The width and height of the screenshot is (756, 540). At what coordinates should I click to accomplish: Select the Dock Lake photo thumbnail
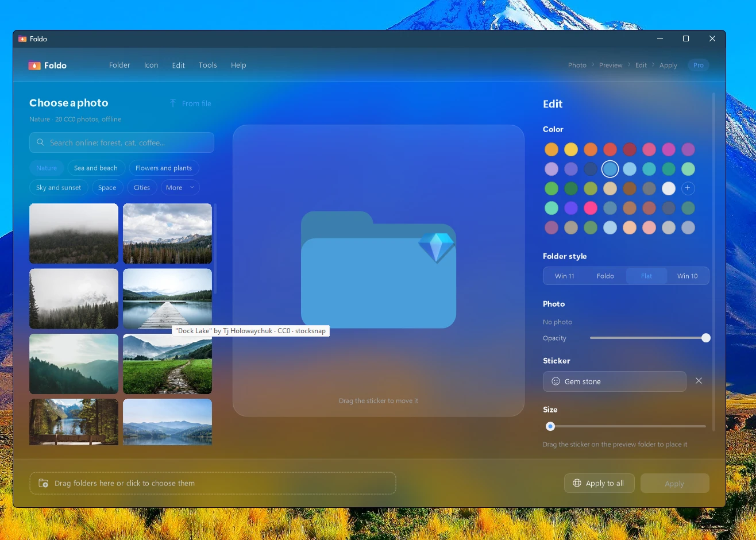(x=167, y=299)
